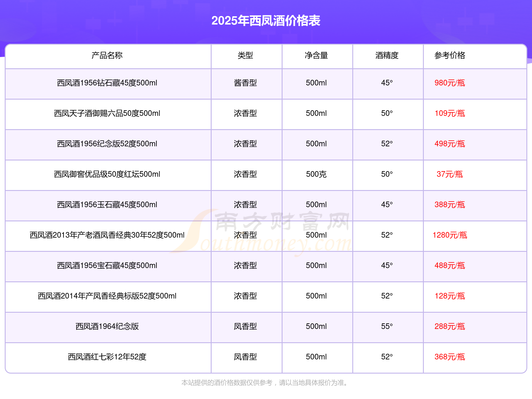Click product 西凤酒1956宝石藏45度500ml
This screenshot has height=399, width=532.
pos(107,265)
